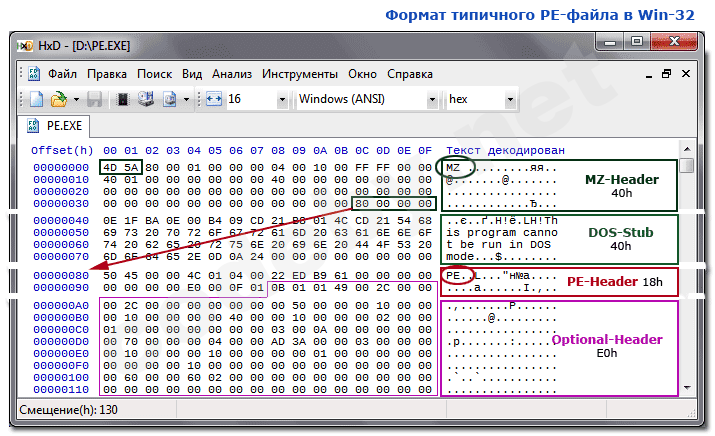Click the Текст декодирован column header
Viewport: 715px width, 436px height.
pyautogui.click(x=505, y=151)
